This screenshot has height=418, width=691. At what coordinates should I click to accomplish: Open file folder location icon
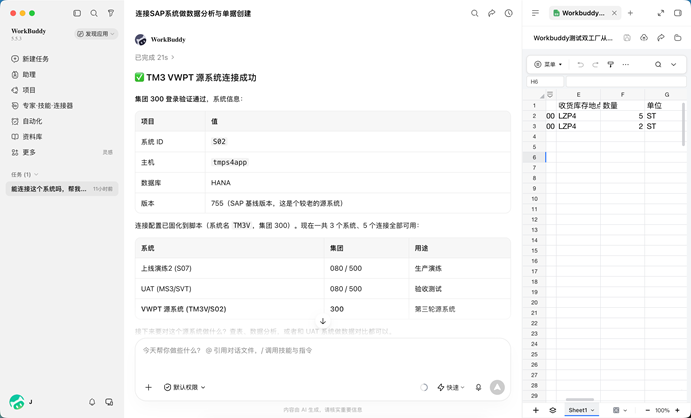tap(678, 38)
